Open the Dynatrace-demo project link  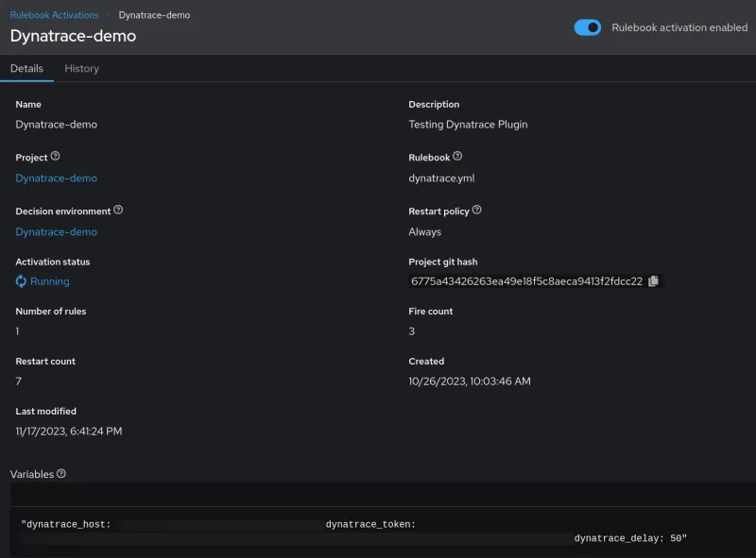[x=56, y=178]
